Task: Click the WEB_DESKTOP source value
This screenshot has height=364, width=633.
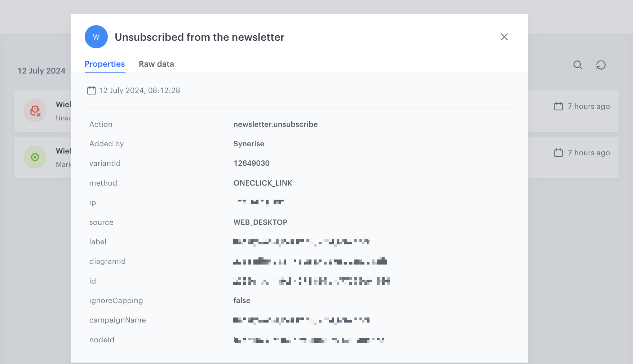Action: 260,222
